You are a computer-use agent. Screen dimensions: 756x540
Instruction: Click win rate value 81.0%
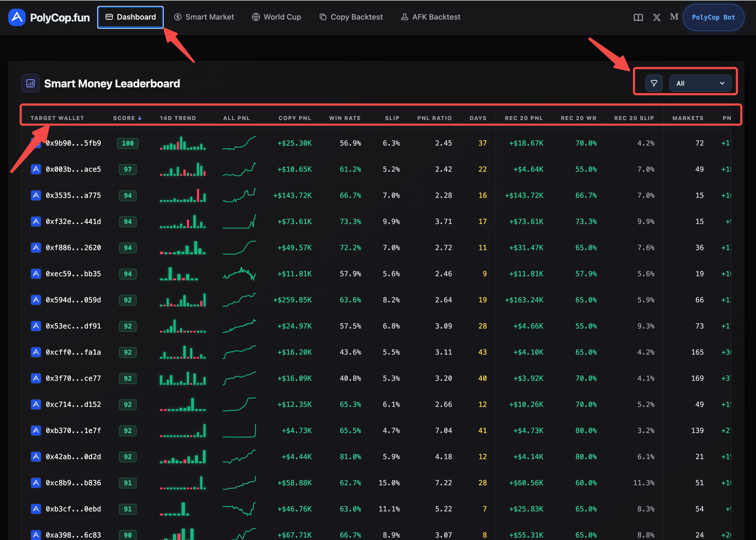click(350, 457)
